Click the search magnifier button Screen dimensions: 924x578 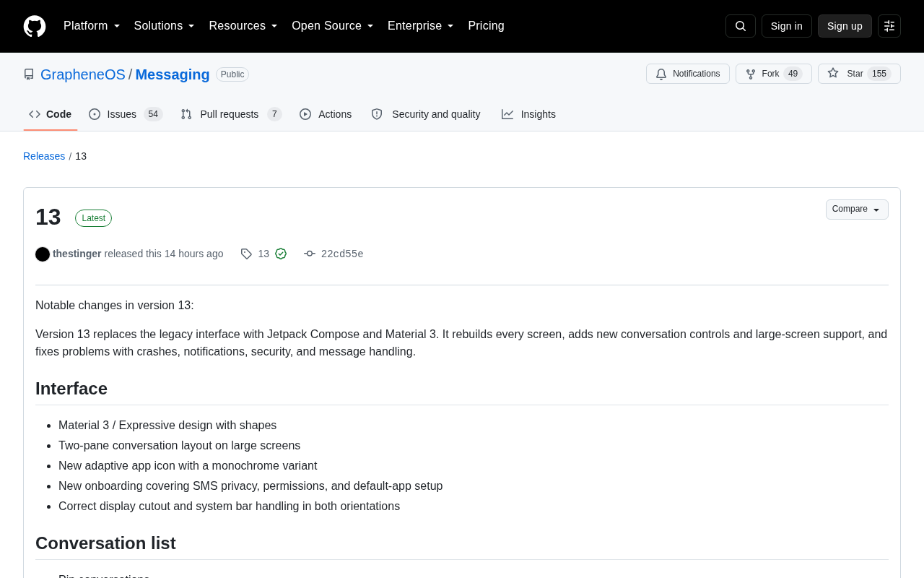pyautogui.click(x=741, y=26)
